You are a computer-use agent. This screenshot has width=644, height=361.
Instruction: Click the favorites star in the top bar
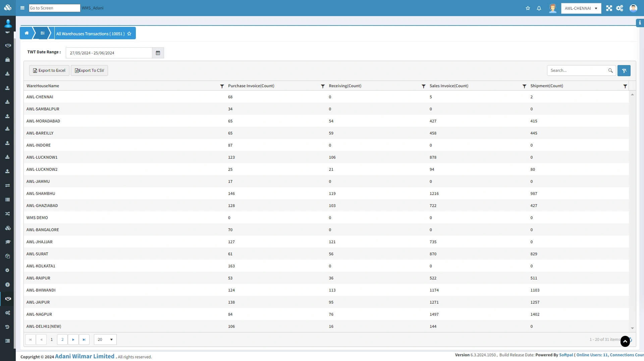click(528, 8)
